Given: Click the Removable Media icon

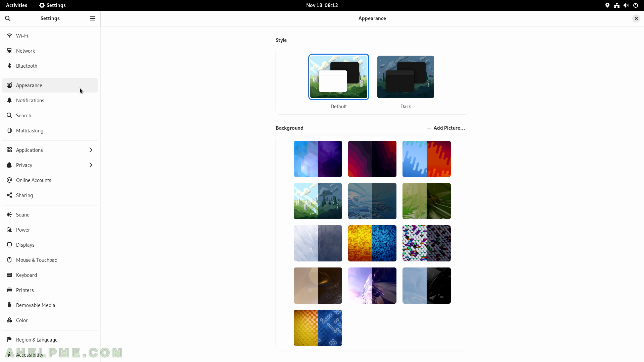Looking at the screenshot, I should click(9, 305).
